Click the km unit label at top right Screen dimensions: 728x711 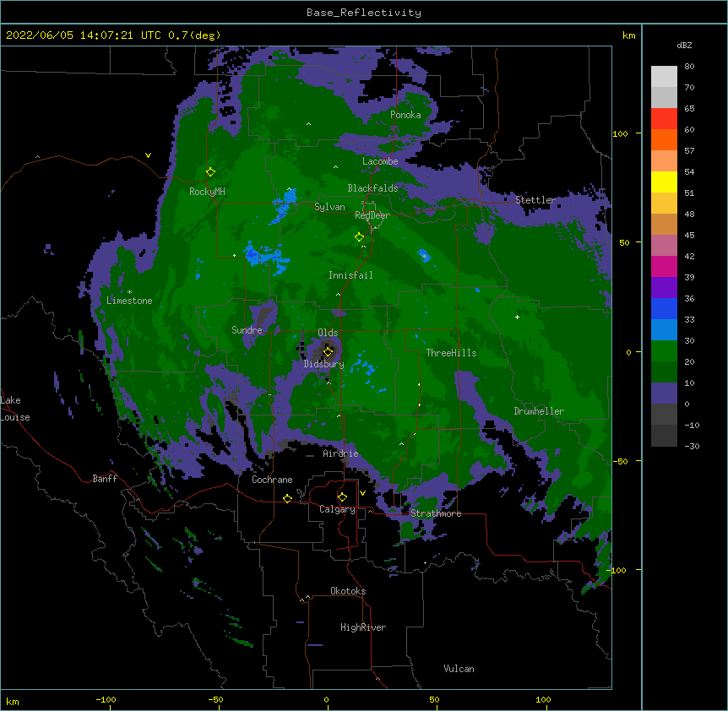[628, 35]
